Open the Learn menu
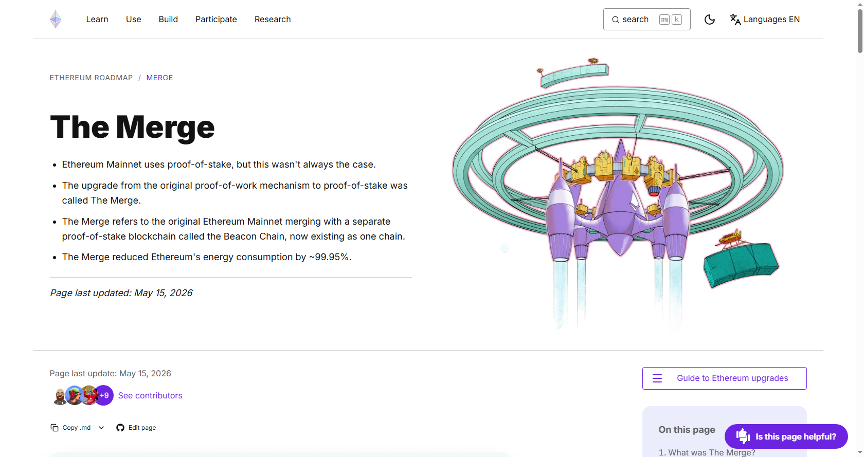864x458 pixels. click(x=97, y=19)
